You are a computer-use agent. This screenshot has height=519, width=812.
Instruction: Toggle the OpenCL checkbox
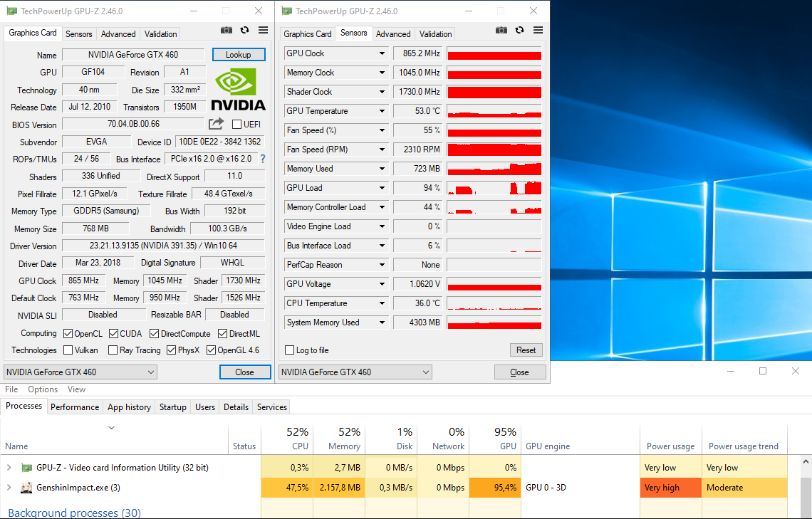(68, 334)
